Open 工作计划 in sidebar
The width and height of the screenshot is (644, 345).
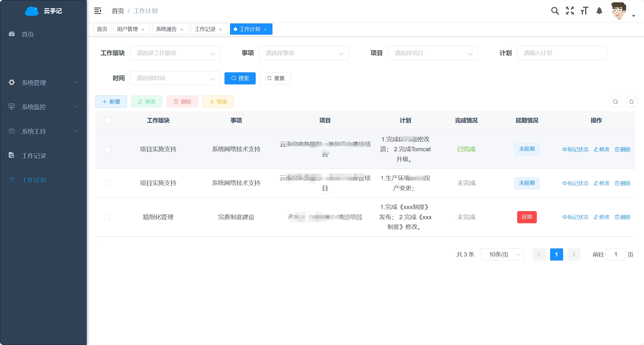tap(43, 180)
